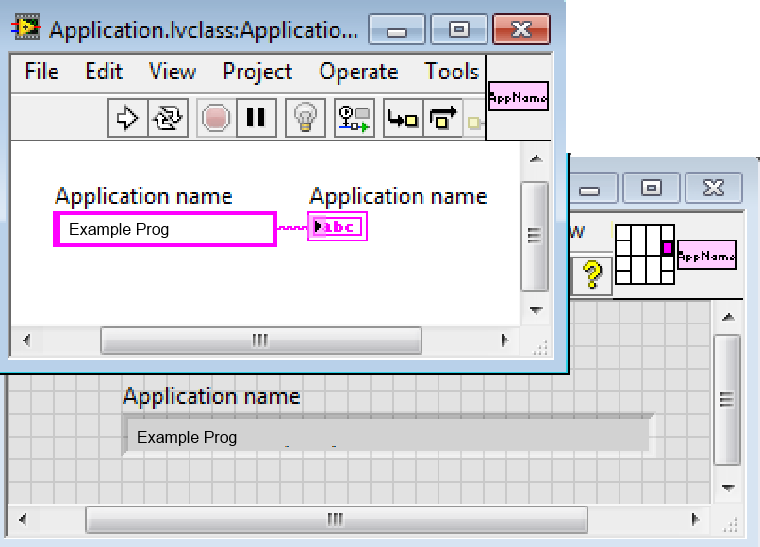Click the pink Example Prog string in the block diagram
The image size is (760, 547).
pyautogui.click(x=165, y=229)
